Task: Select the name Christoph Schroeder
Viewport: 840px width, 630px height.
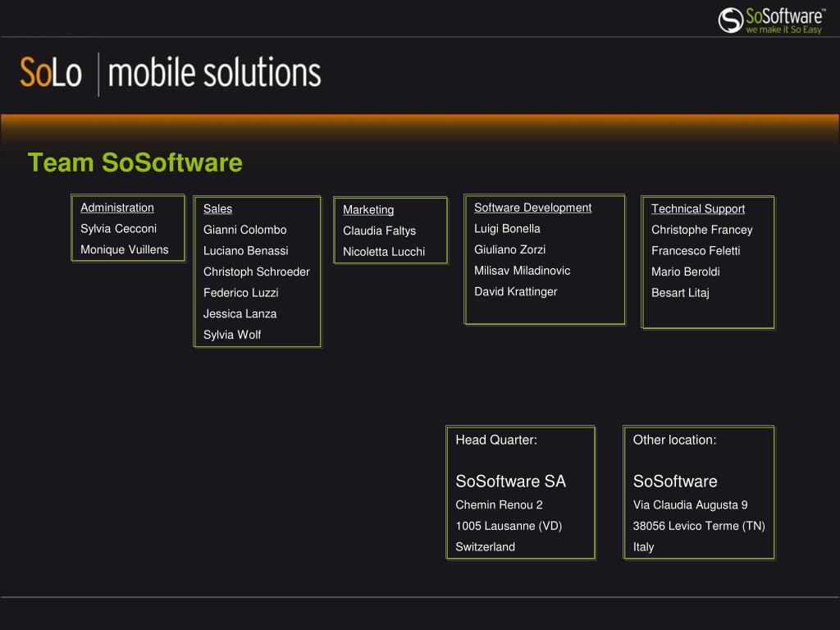Action: [x=257, y=272]
